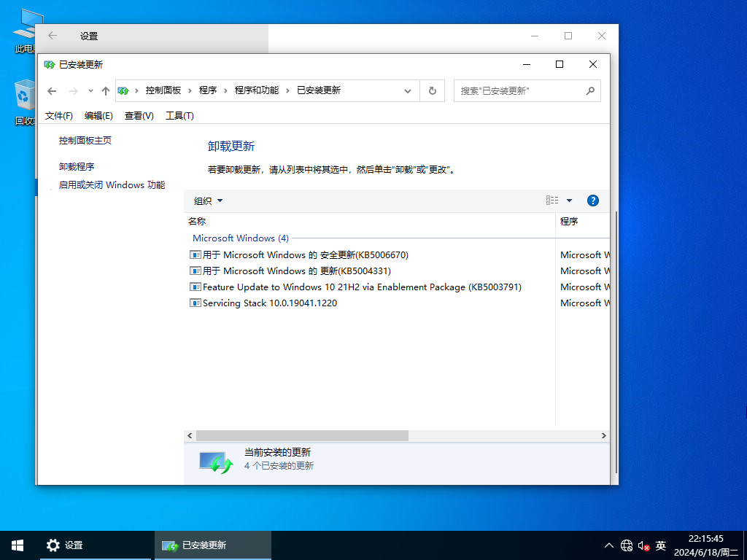Click the up-one-level arrow in address bar
Image resolution: width=747 pixels, height=560 pixels.
point(105,90)
